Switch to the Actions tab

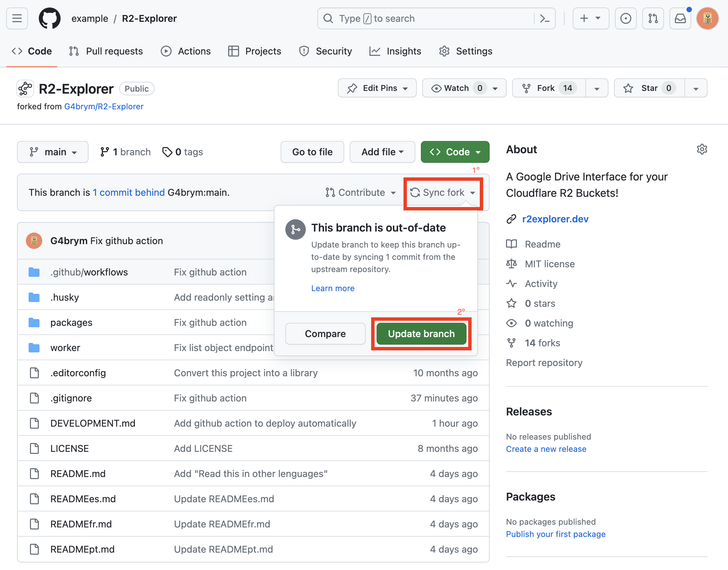186,51
